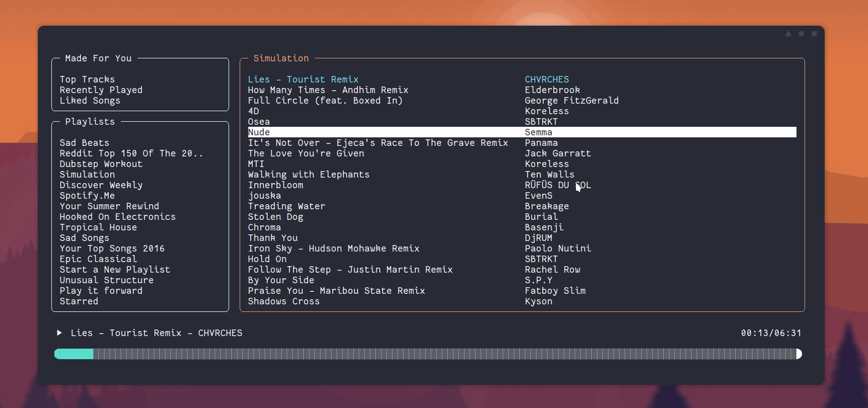
Task: Select the Epic Classical playlist
Action: pyautogui.click(x=98, y=259)
